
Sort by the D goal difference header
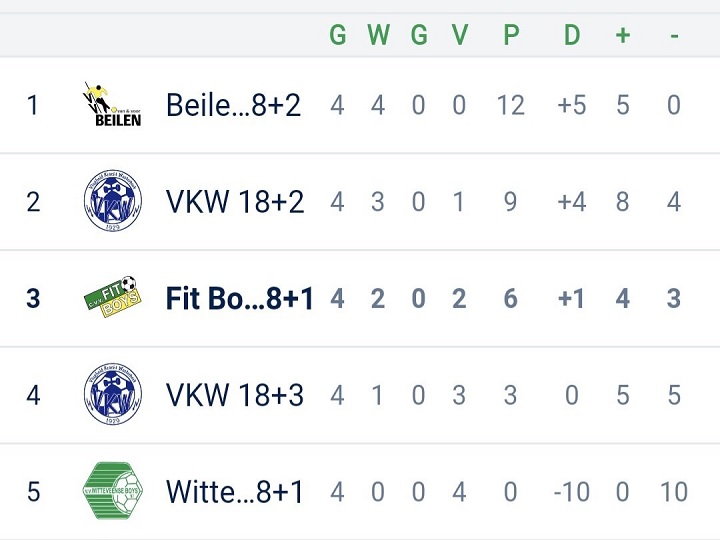click(x=572, y=34)
